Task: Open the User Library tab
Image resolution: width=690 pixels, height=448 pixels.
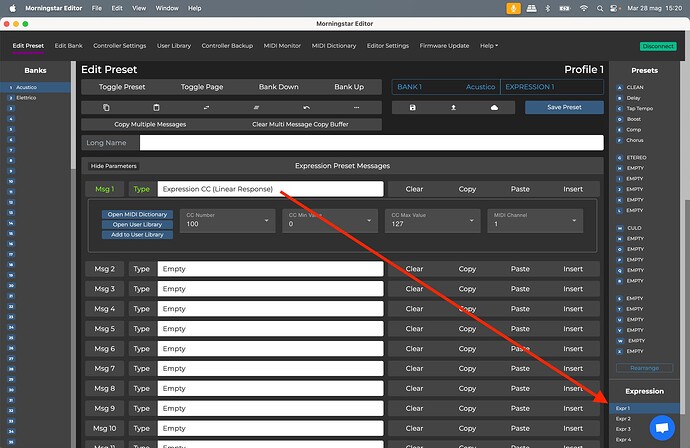Action: pyautogui.click(x=174, y=46)
